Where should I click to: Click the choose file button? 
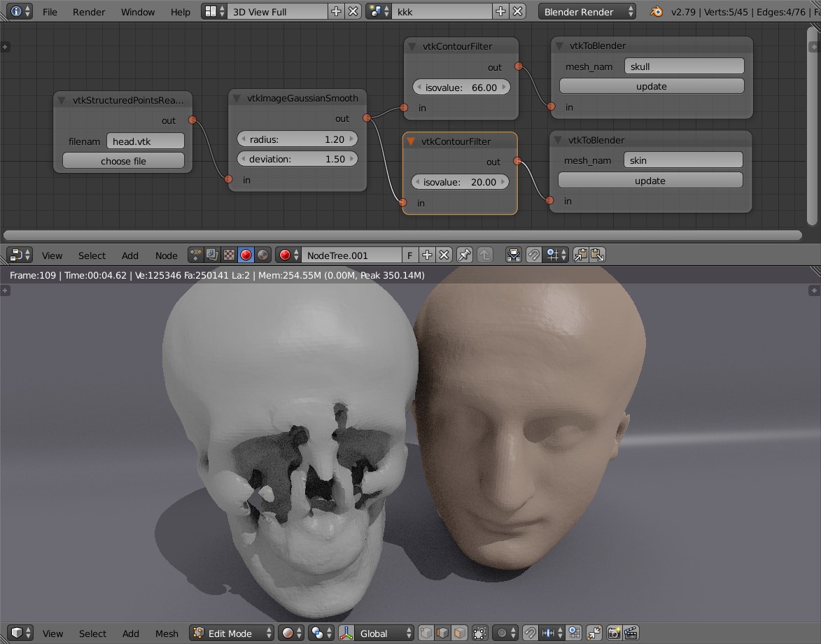pyautogui.click(x=123, y=161)
